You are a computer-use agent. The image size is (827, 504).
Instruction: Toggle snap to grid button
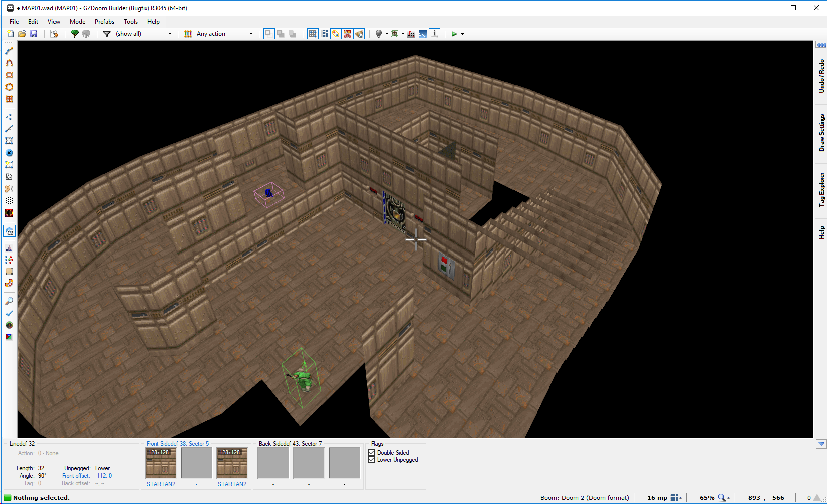coord(313,34)
